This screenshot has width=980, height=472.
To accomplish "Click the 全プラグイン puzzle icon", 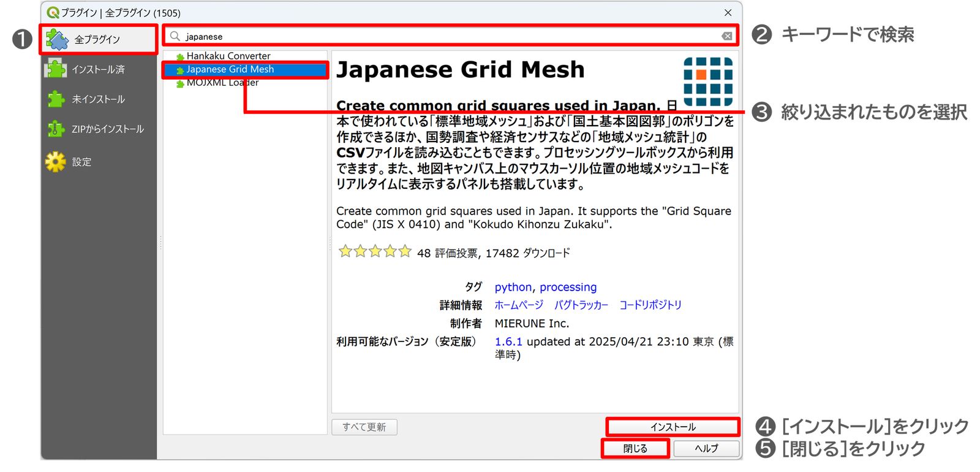I will [58, 39].
